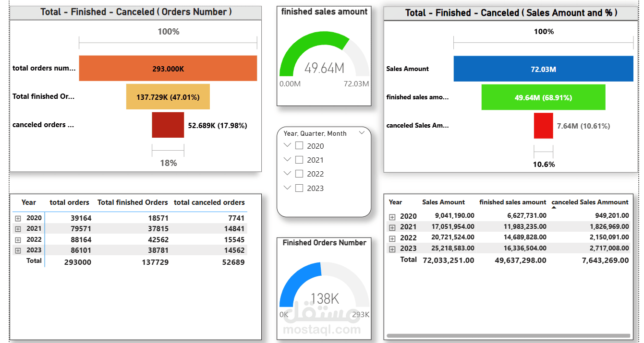The image size is (644, 343).
Task: Expand the 2022 chevron in the slicer
Action: pos(287,173)
